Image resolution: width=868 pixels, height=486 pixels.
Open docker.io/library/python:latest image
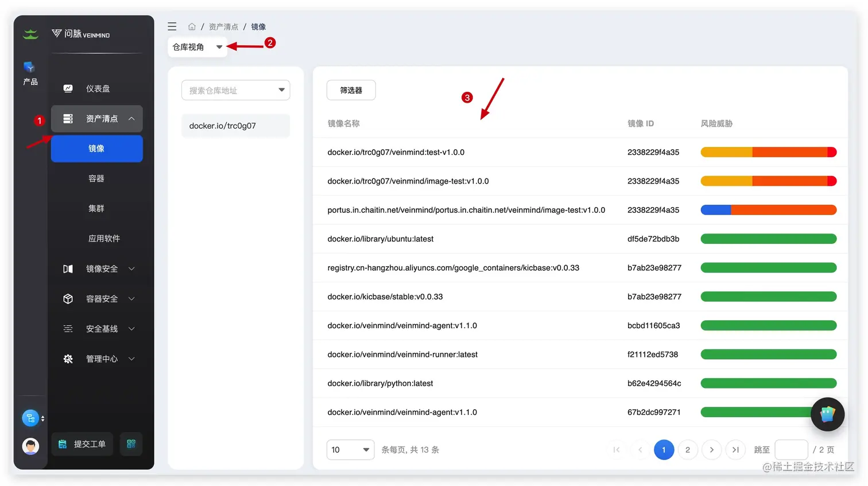pos(380,383)
